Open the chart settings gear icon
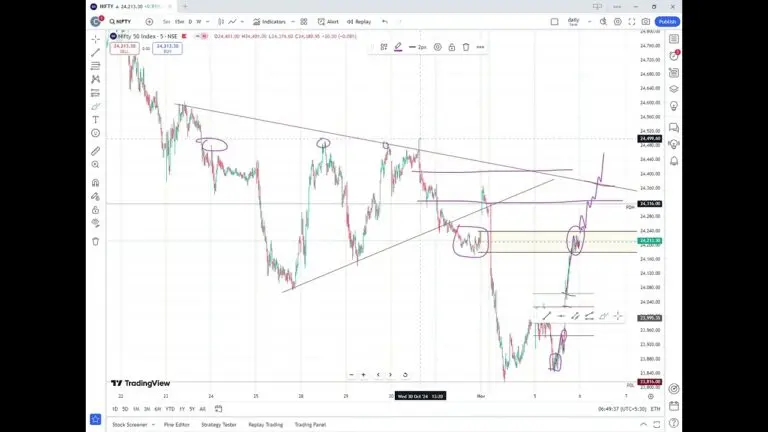Screen dimensions: 768x432 pyautogui.click(x=618, y=22)
